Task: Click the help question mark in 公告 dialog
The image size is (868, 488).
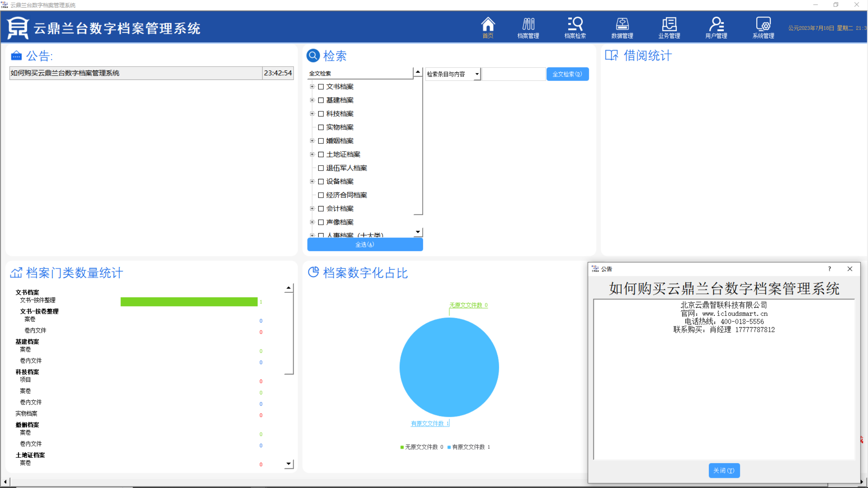Action: point(829,269)
